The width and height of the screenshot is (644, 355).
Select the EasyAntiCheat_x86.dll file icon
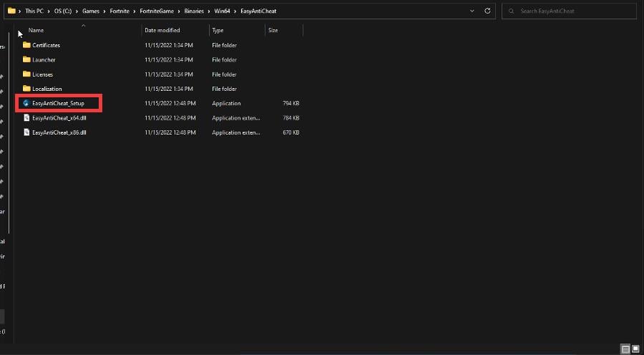26,132
